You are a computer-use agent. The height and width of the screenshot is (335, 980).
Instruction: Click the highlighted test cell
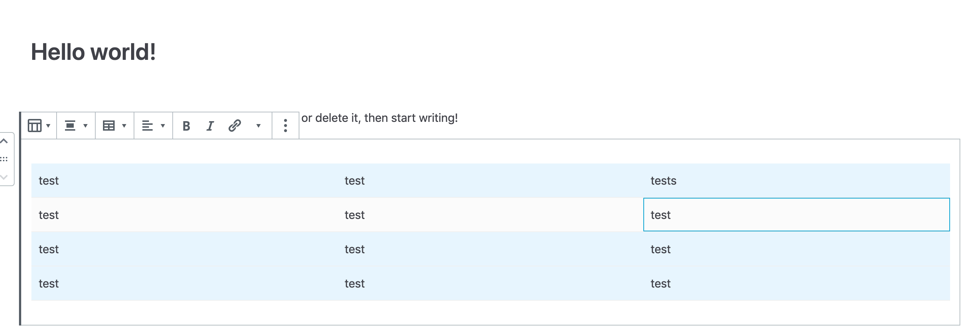point(660,215)
